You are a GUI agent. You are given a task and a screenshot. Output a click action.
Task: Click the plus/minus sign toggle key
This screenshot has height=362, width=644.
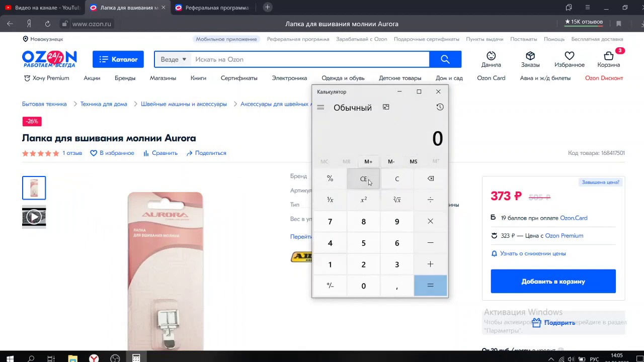pos(330,286)
